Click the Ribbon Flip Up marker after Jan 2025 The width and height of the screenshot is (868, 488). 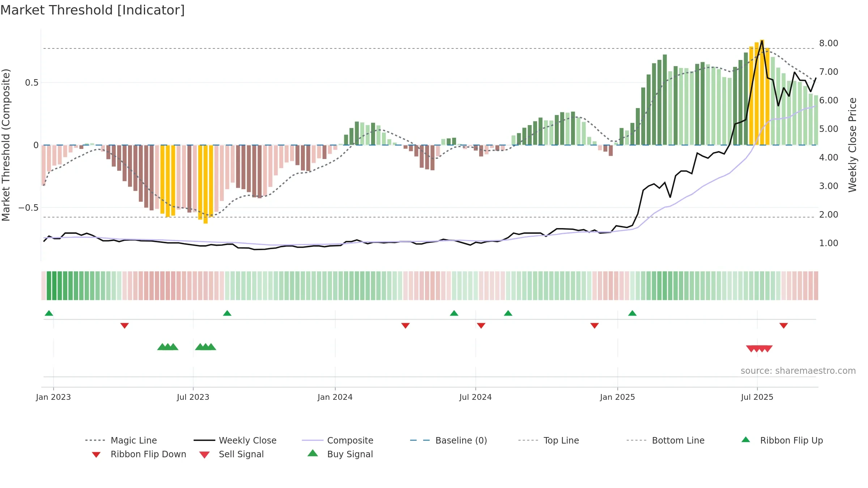(x=632, y=313)
